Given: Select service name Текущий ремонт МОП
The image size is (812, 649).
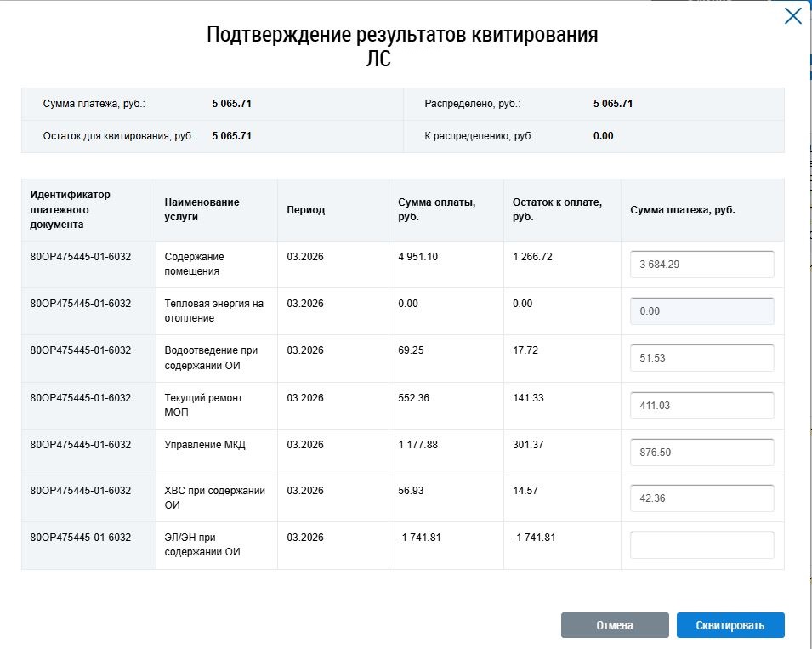Looking at the screenshot, I should [x=203, y=405].
